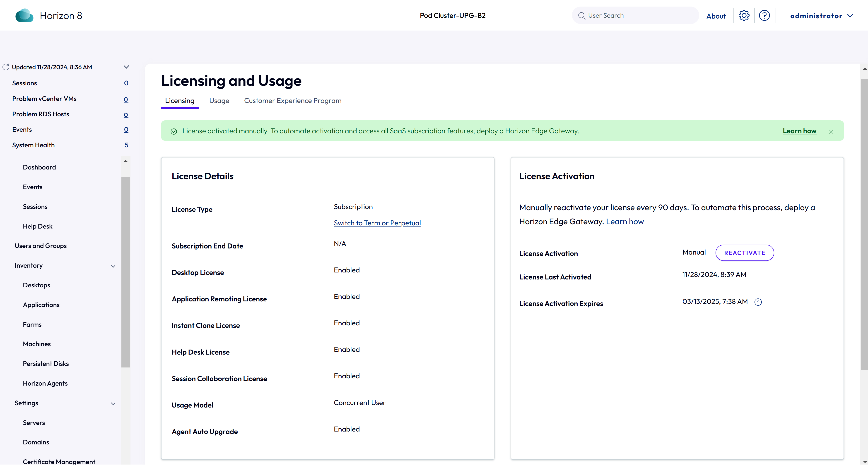Click the Subscription license type value
Image resolution: width=868 pixels, height=465 pixels.
353,207
